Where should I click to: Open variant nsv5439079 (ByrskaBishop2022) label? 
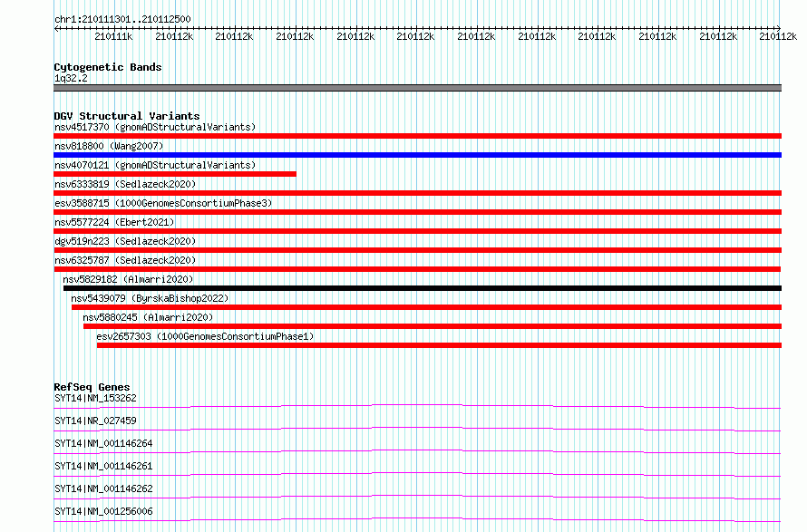150,298
